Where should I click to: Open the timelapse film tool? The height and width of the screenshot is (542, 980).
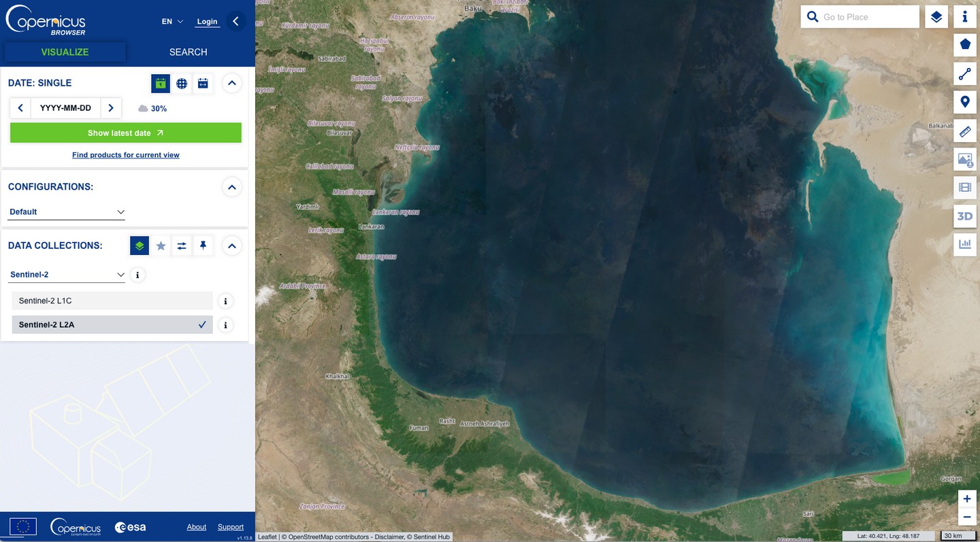[x=965, y=188]
